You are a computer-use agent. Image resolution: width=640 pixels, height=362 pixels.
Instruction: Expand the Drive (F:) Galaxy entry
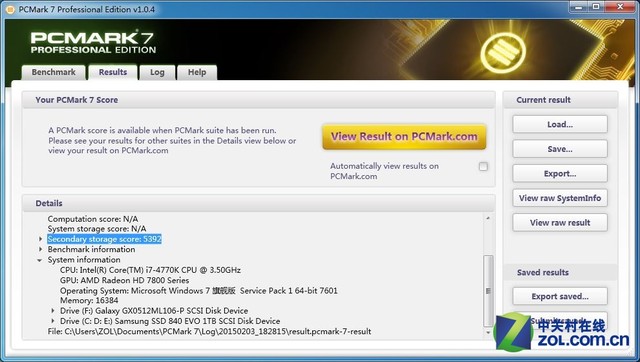point(53,311)
